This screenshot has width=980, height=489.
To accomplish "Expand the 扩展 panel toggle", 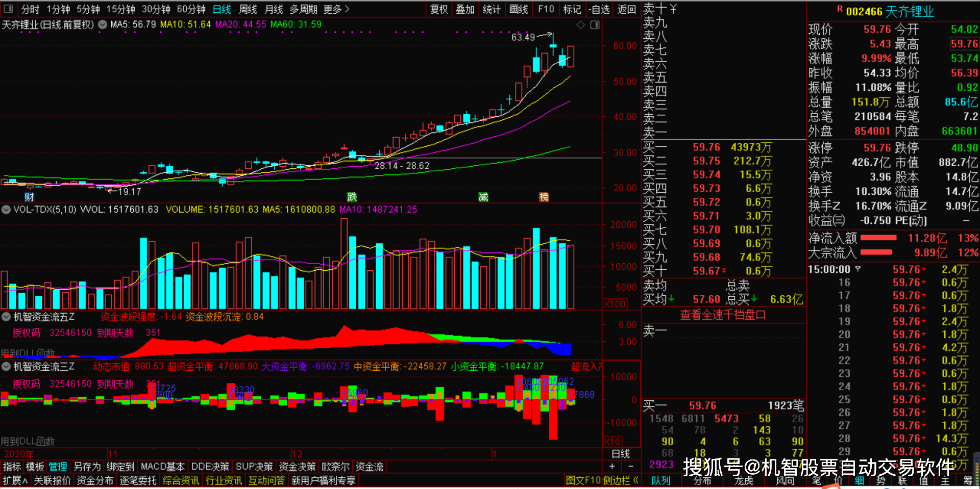I will (x=15, y=480).
